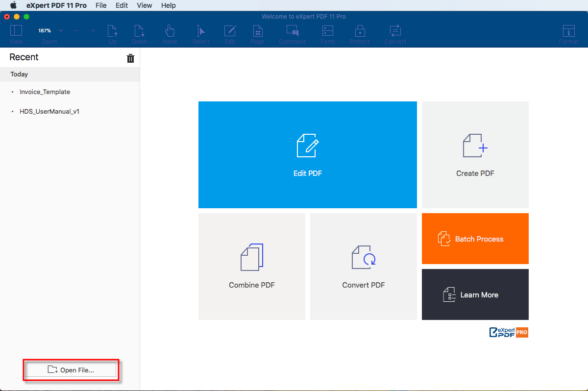Click the zoom out minus icon
This screenshot has height=391, width=588.
[76, 31]
